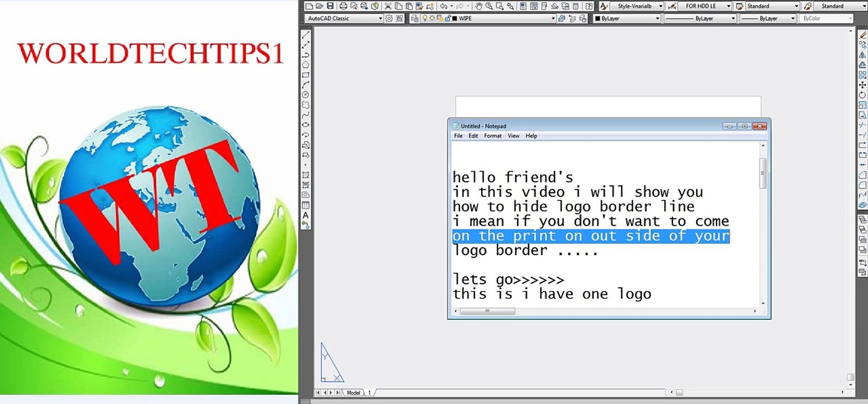Toggle WIPE layer freeze sun icon

click(432, 19)
